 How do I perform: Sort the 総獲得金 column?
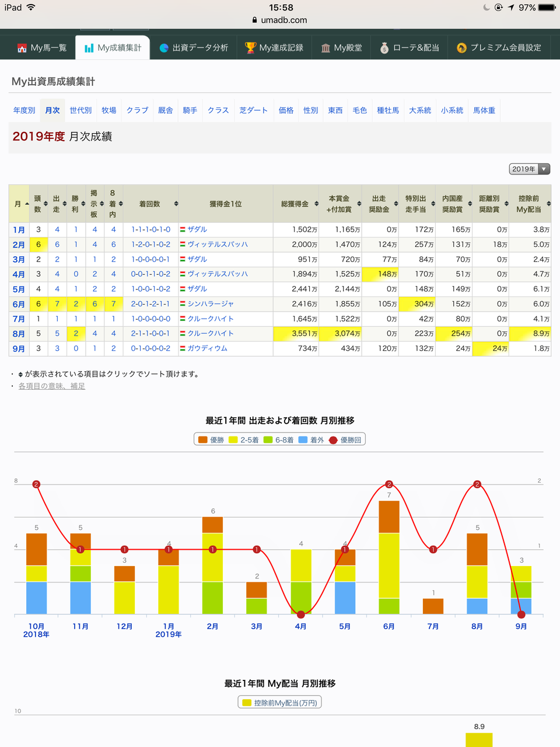315,203
